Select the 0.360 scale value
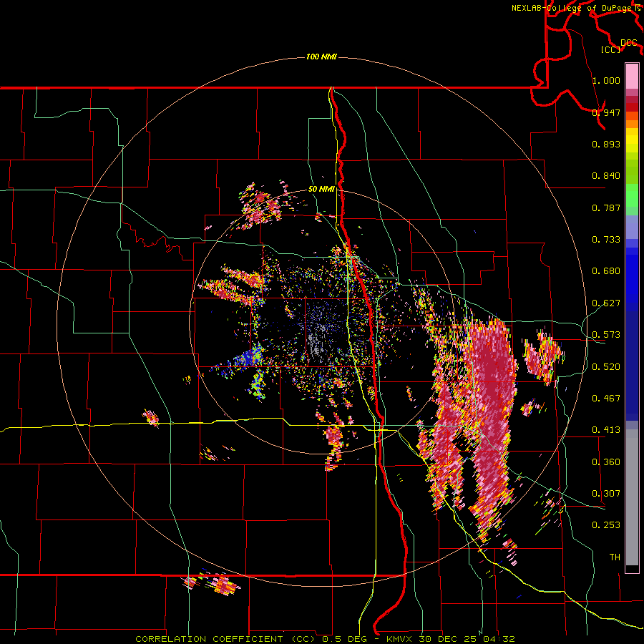Image resolution: width=644 pixels, height=644 pixels. (x=606, y=462)
